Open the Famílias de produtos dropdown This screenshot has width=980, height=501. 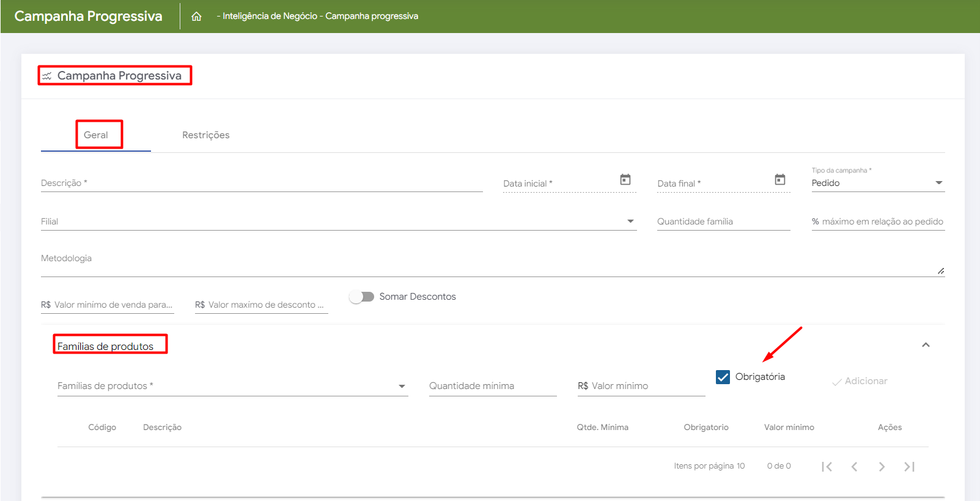click(x=402, y=386)
